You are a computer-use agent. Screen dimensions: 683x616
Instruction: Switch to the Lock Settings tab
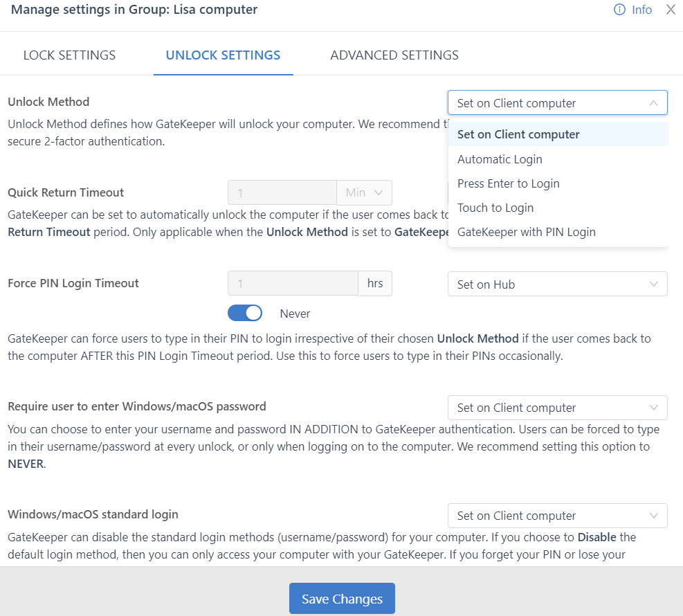pos(69,55)
